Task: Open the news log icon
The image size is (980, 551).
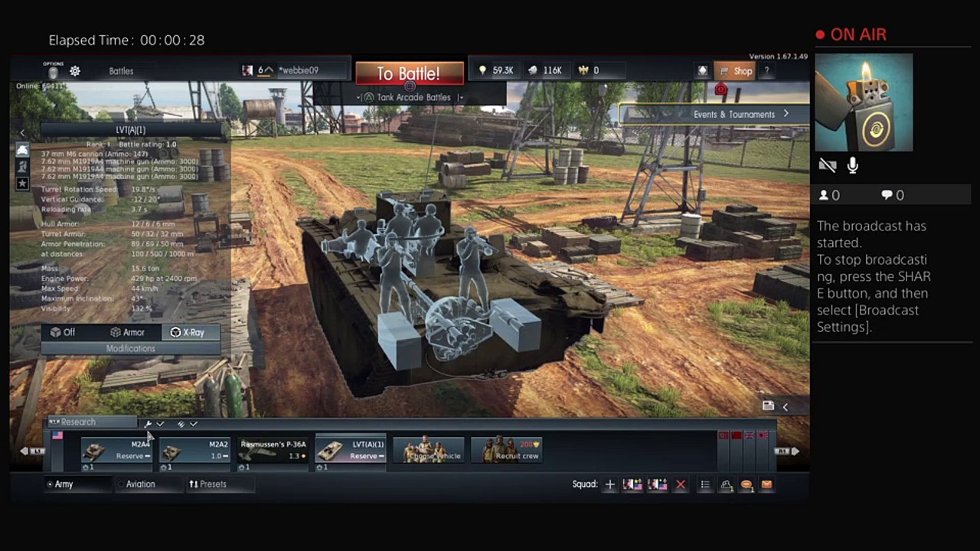Action: click(x=768, y=406)
